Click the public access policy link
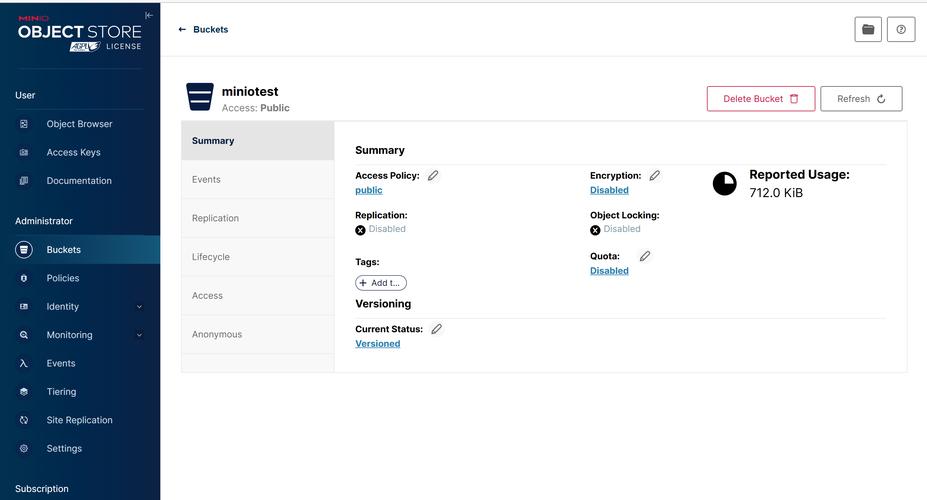The width and height of the screenshot is (927, 500). click(369, 190)
